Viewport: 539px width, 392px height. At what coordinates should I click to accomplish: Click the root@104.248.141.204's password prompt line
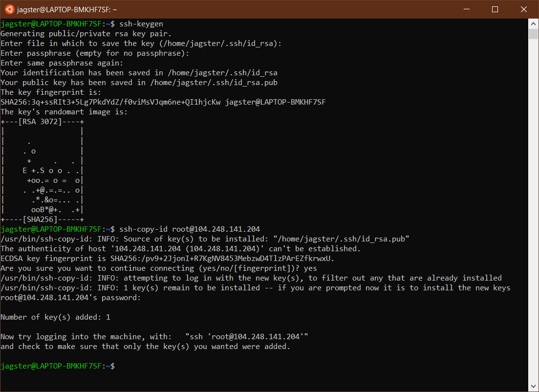click(71, 298)
